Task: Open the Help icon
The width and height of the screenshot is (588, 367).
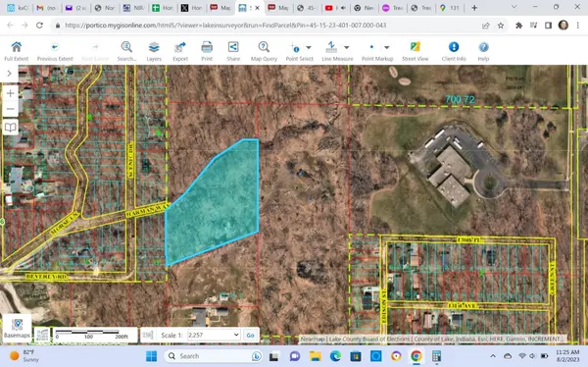Action: (483, 51)
